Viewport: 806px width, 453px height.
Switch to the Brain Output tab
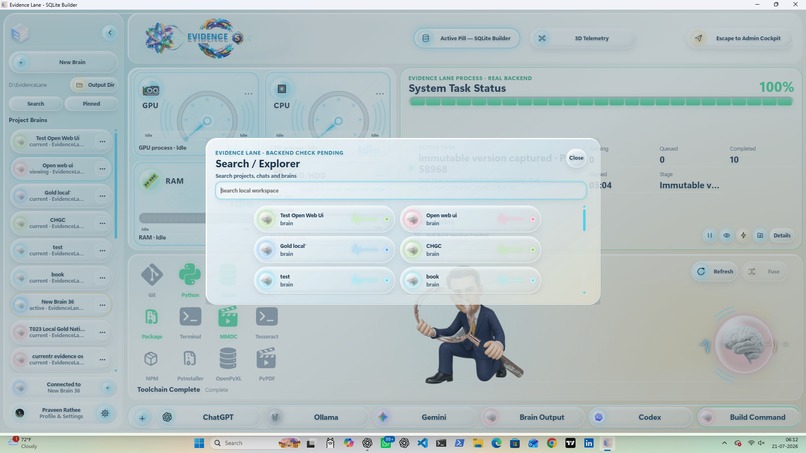531,418
